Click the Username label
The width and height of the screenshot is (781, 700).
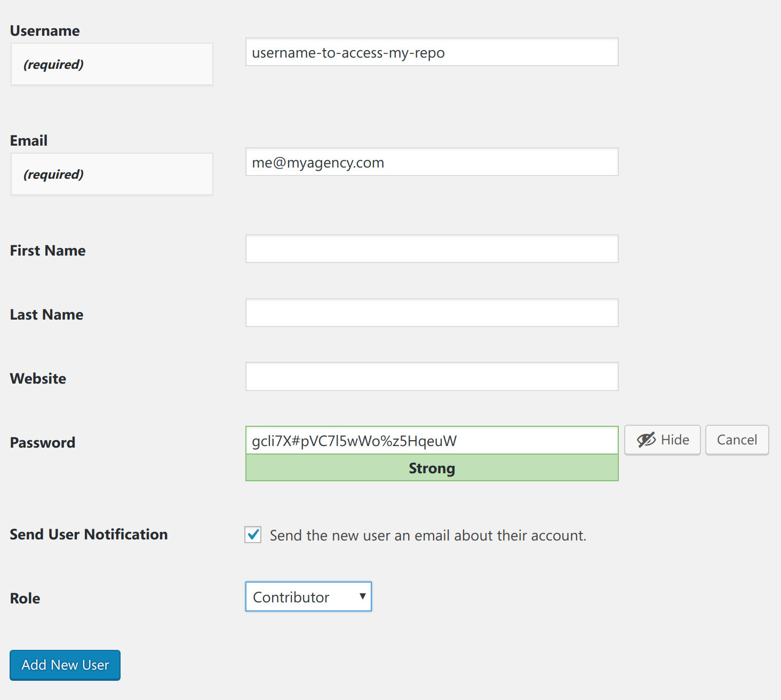tap(45, 31)
